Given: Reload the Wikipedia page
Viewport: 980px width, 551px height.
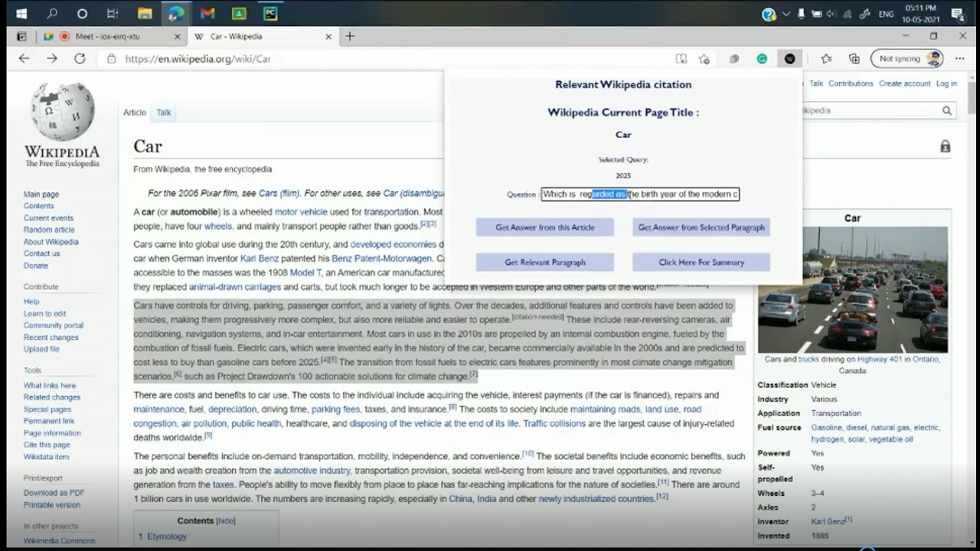Looking at the screenshot, I should (80, 58).
